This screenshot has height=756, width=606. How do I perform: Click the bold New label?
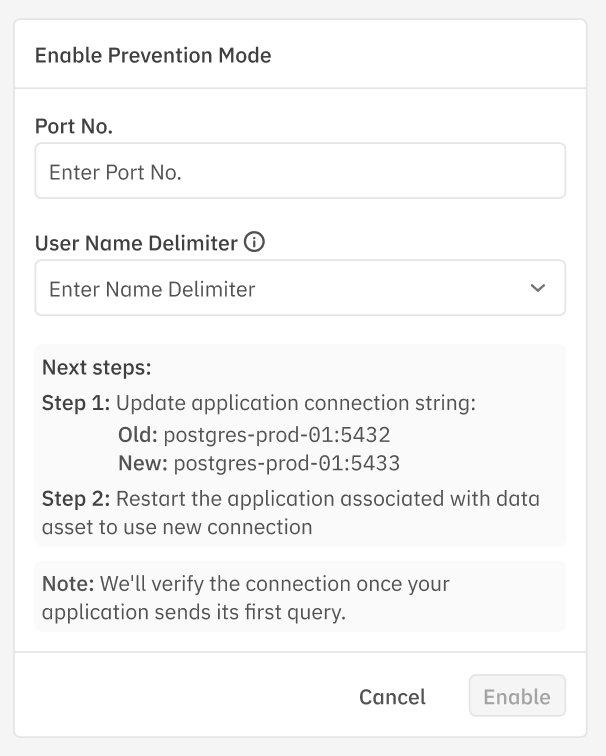click(x=142, y=463)
